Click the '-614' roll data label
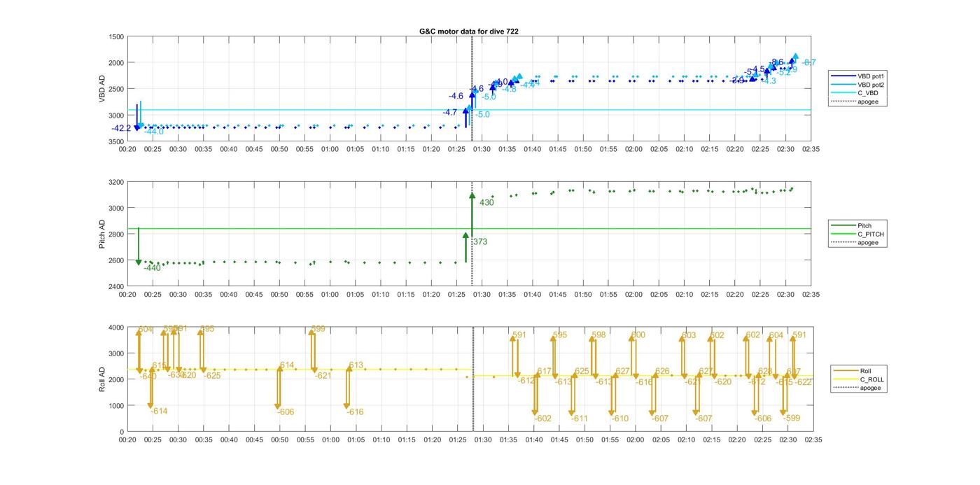980x485 pixels. 159,411
